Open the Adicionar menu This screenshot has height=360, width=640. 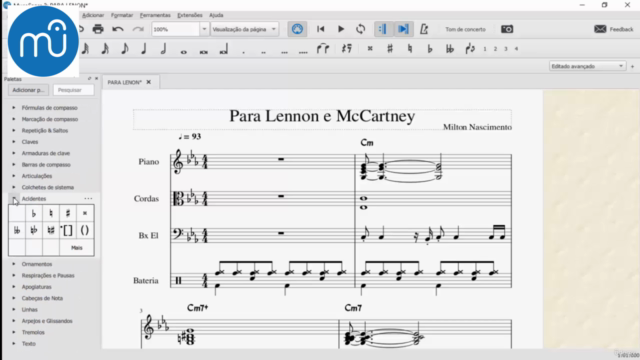coord(93,15)
